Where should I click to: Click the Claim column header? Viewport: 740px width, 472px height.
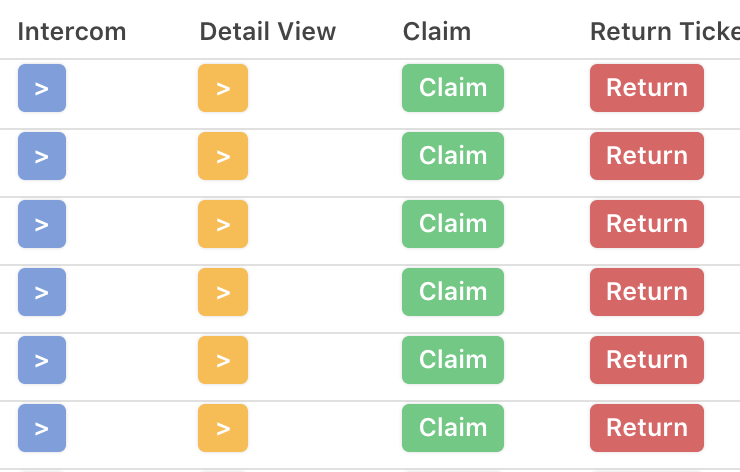coord(437,32)
